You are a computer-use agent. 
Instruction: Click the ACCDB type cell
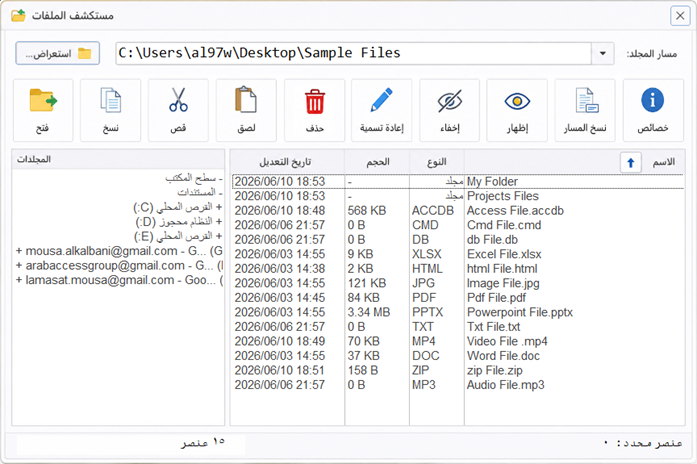click(x=433, y=211)
